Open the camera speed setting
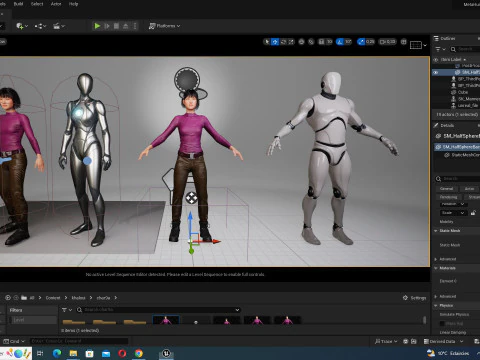Image resolution: width=480 pixels, height=360 pixels. point(387,42)
